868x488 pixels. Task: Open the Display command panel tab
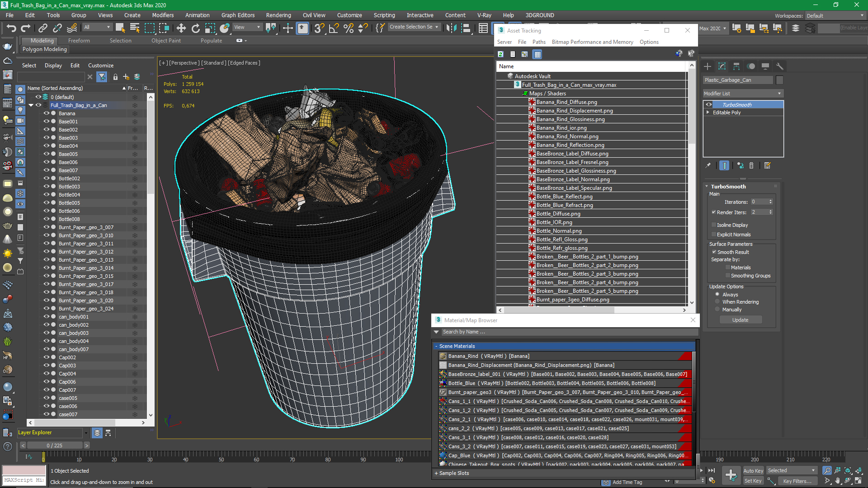pyautogui.click(x=765, y=66)
